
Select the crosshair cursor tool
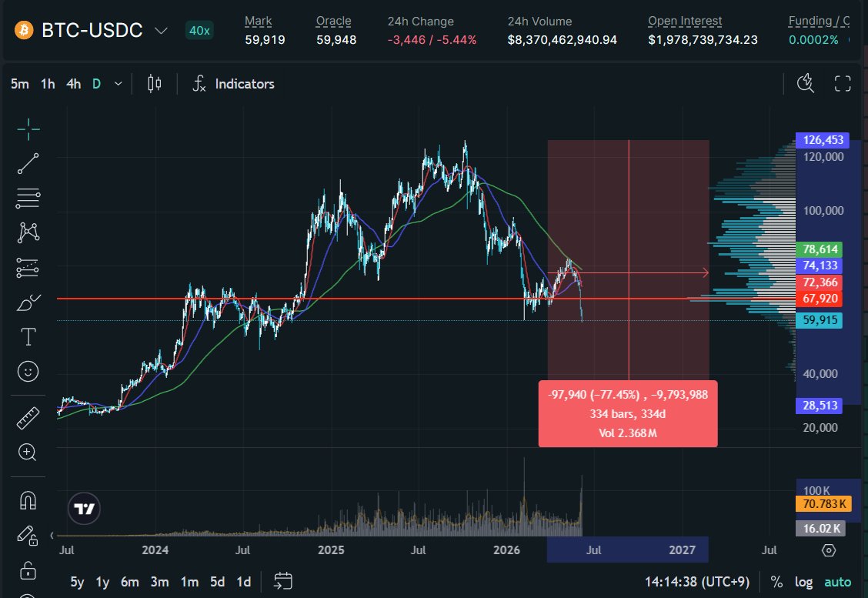(28, 129)
